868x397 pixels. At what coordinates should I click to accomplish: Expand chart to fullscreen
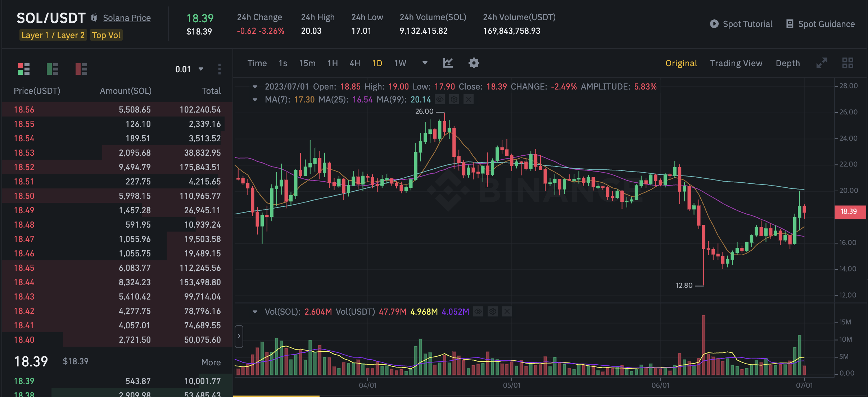point(822,63)
